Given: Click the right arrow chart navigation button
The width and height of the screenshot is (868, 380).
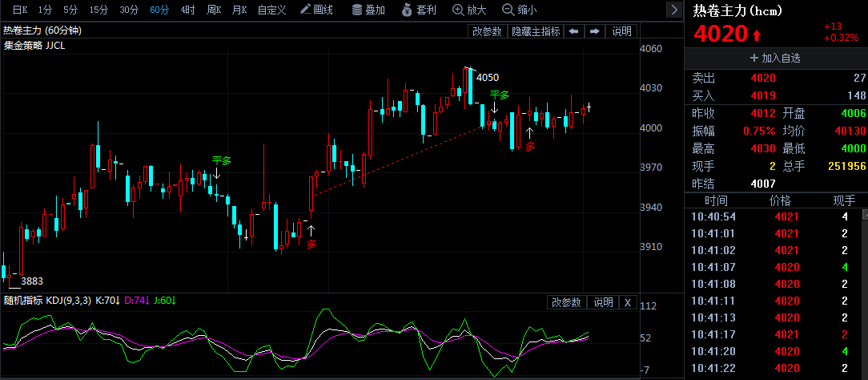Looking at the screenshot, I should point(594,31).
